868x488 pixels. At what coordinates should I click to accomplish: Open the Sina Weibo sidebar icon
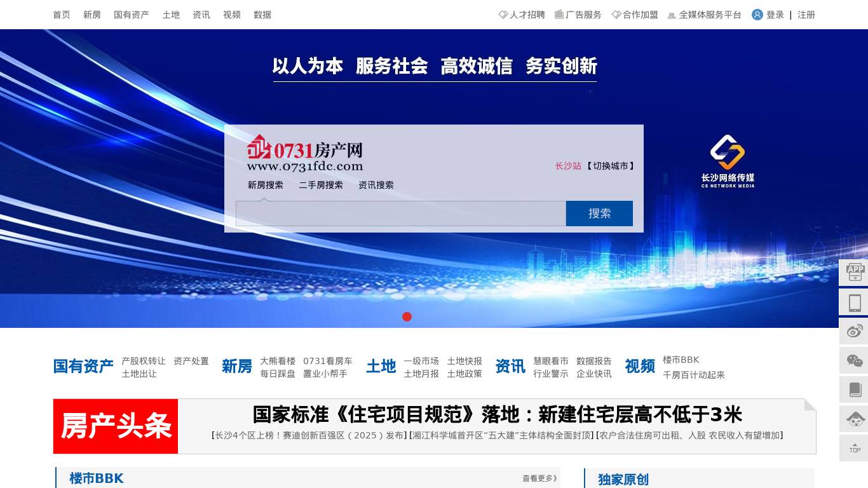(x=853, y=331)
